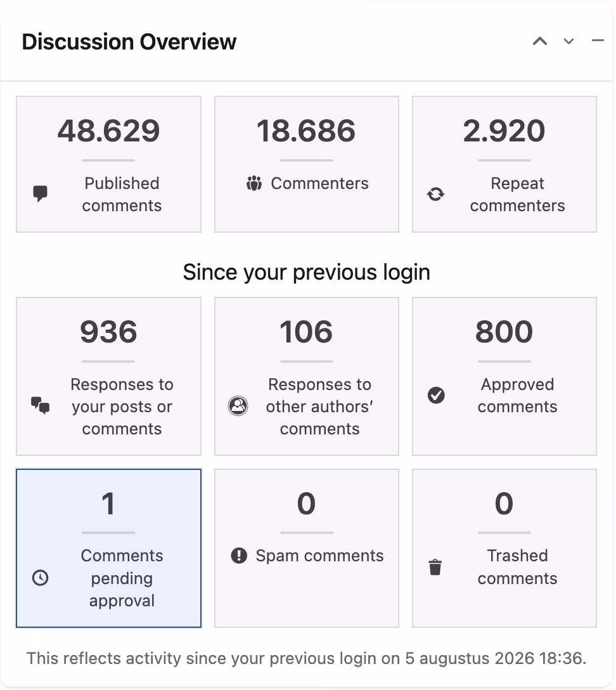Move Discussion Overview widget up
Screen dimensions: 616x690
(540, 41)
